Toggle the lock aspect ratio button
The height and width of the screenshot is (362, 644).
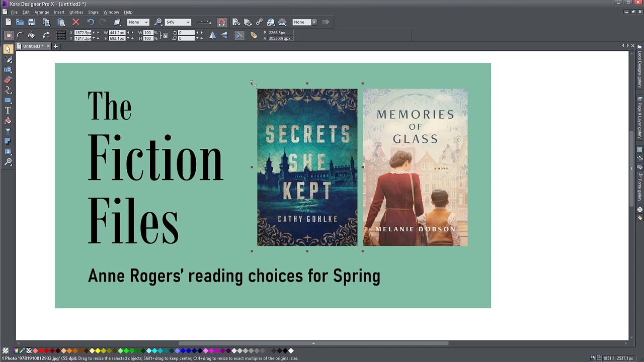[164, 35]
